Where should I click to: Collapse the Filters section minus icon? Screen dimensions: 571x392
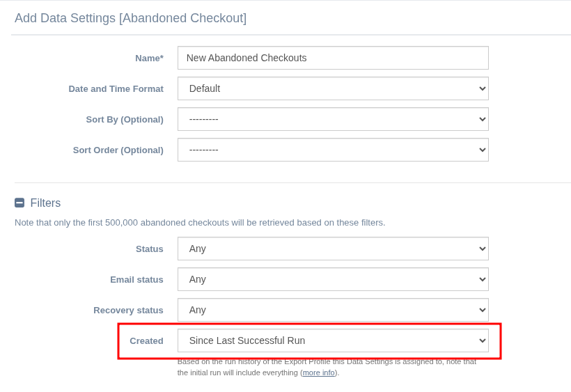click(x=19, y=203)
